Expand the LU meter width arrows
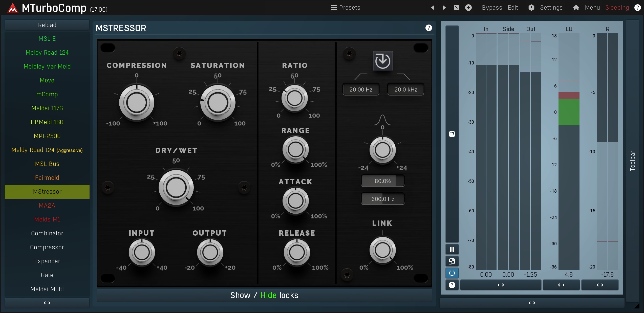Viewport: 644px width, 313px height. [561, 285]
